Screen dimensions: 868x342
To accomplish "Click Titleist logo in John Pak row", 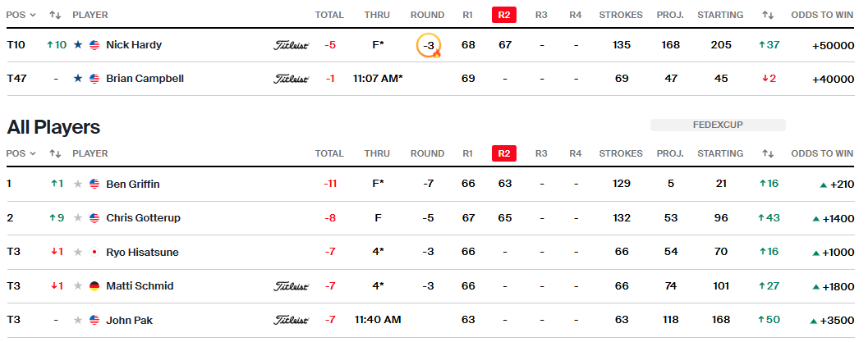I will 291,320.
